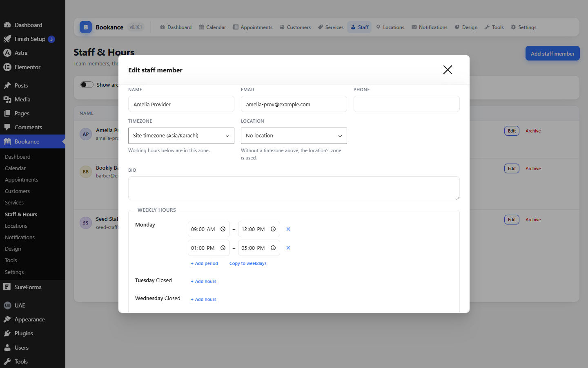This screenshot has height=368, width=588.
Task: Open time picker for 05:00 PM field
Action: coord(273,248)
